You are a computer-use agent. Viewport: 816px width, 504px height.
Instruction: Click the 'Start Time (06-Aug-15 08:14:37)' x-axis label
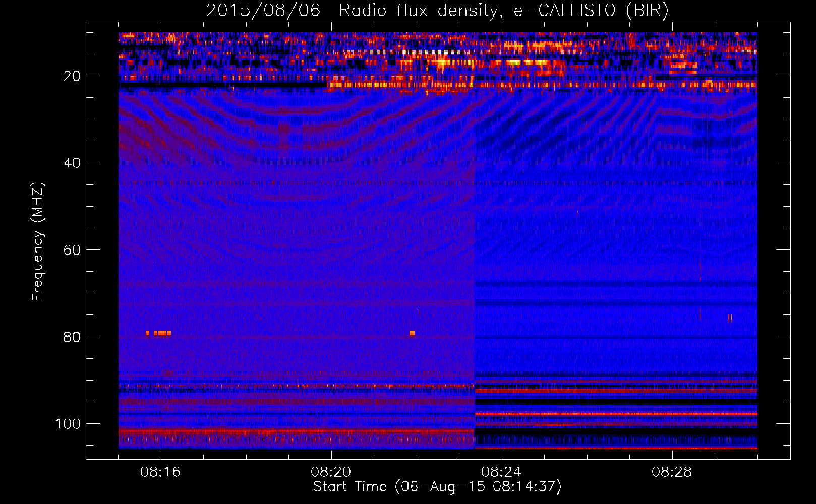[x=437, y=487]
